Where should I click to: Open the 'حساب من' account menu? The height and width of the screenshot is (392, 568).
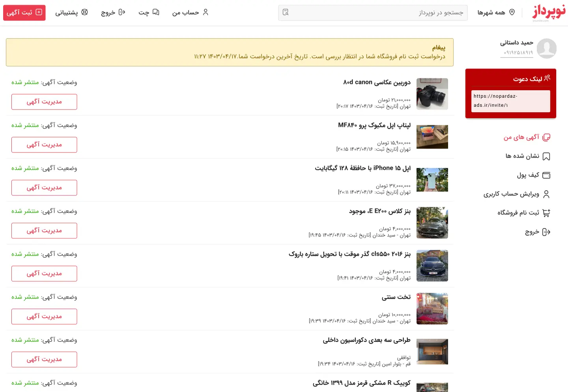(190, 13)
